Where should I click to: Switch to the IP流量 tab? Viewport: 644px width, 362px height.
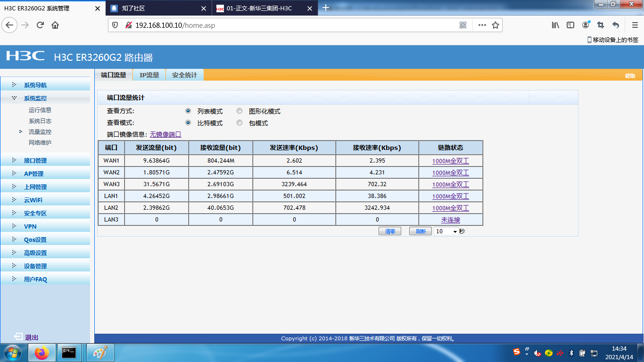tap(149, 75)
